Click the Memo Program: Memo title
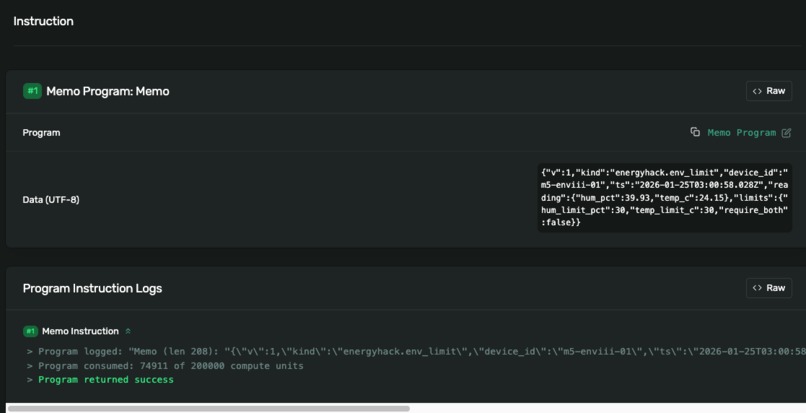 [107, 91]
